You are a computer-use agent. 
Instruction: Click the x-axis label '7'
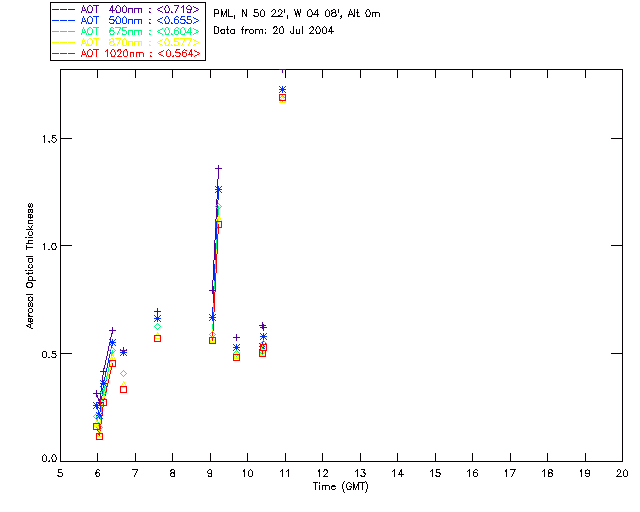point(135,473)
